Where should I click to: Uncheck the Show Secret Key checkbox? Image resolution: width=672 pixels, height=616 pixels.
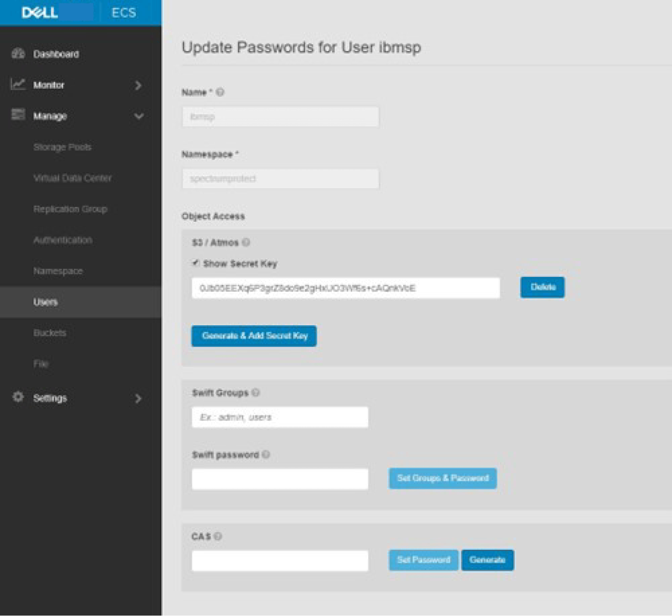(x=196, y=263)
